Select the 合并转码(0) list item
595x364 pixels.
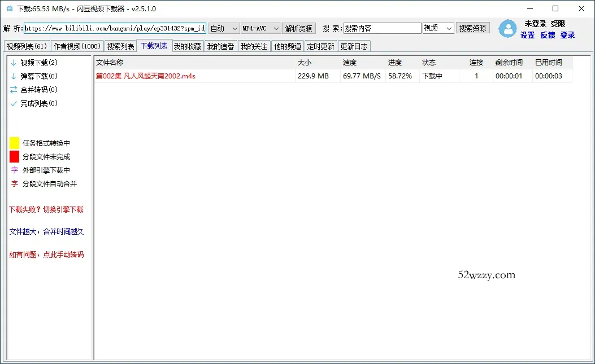(x=38, y=90)
